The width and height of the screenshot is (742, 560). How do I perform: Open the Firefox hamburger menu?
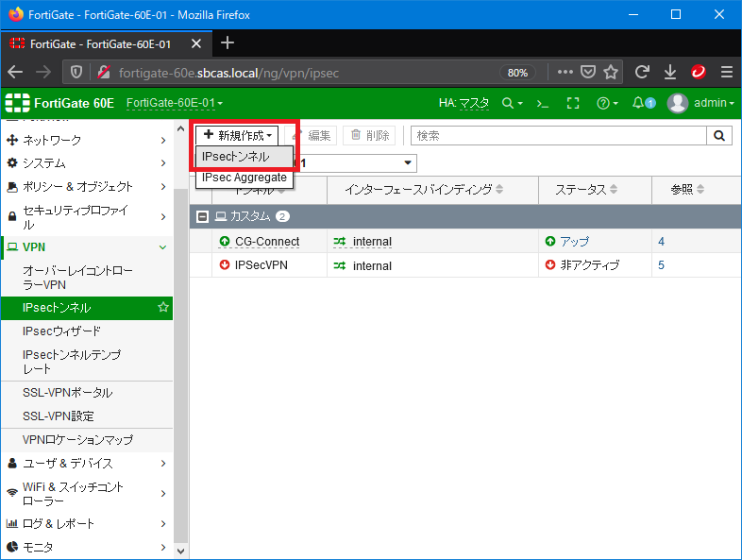pos(727,72)
